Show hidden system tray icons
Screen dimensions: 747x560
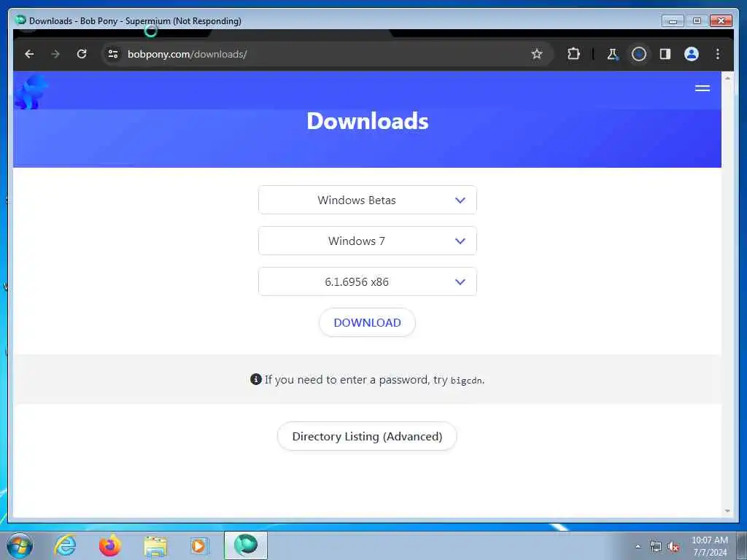point(638,547)
